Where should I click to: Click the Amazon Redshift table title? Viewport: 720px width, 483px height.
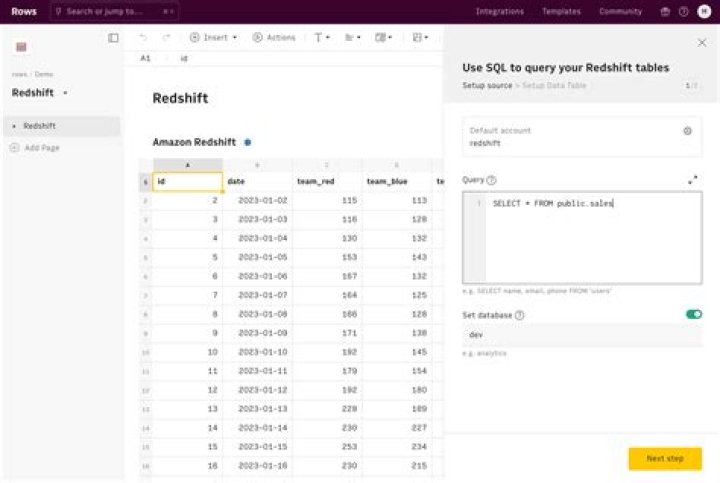pyautogui.click(x=194, y=142)
